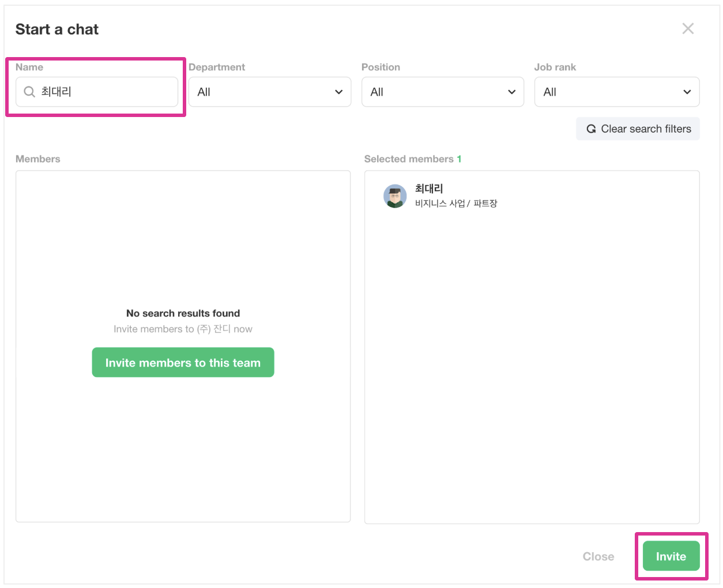Select 최대리 in Selected members list
Viewport: 723px width, 588px height.
(429, 189)
